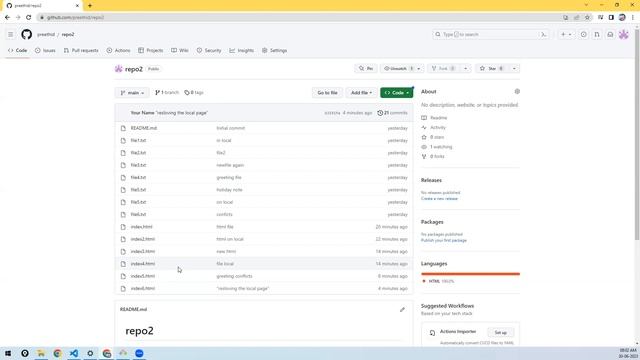The height and width of the screenshot is (360, 640).
Task: Open the Actions tab
Action: (118, 51)
